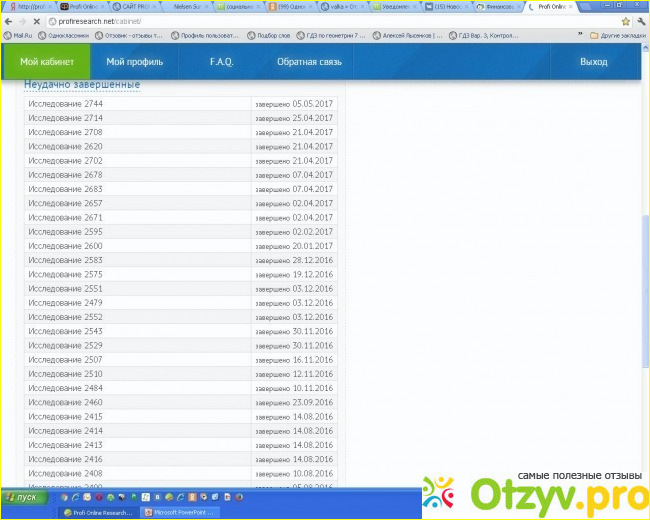
Task: Click the Выход logout link
Action: (x=593, y=62)
